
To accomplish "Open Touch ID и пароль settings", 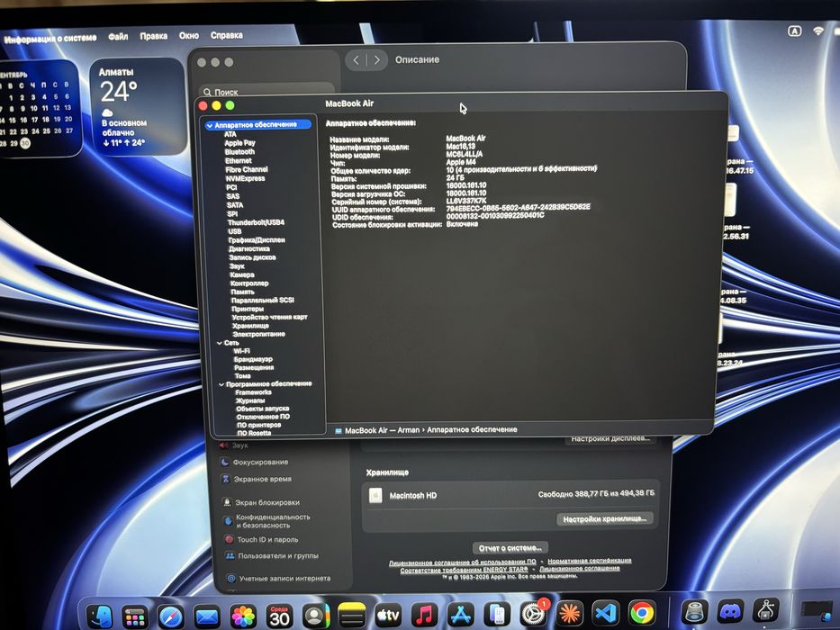I will coord(261,539).
